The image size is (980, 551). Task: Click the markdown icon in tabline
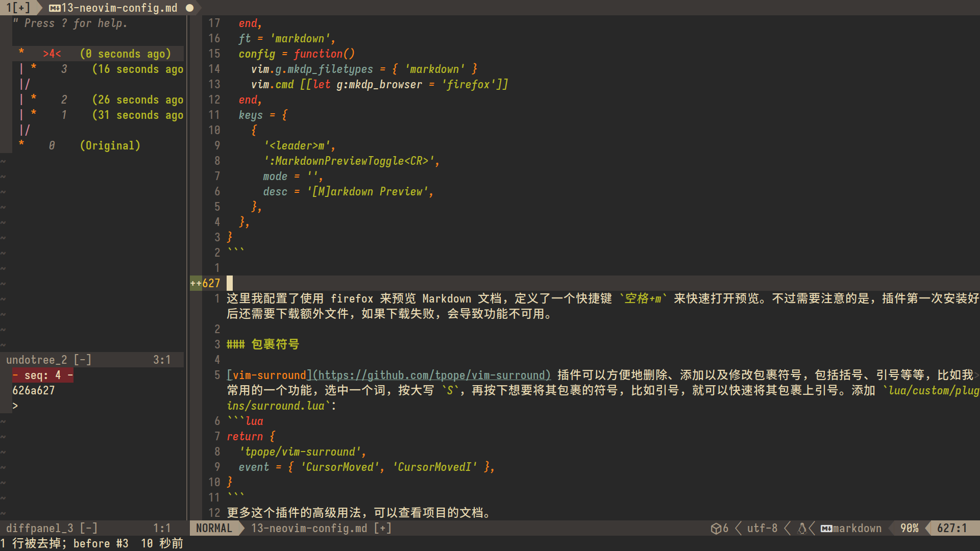tap(55, 8)
